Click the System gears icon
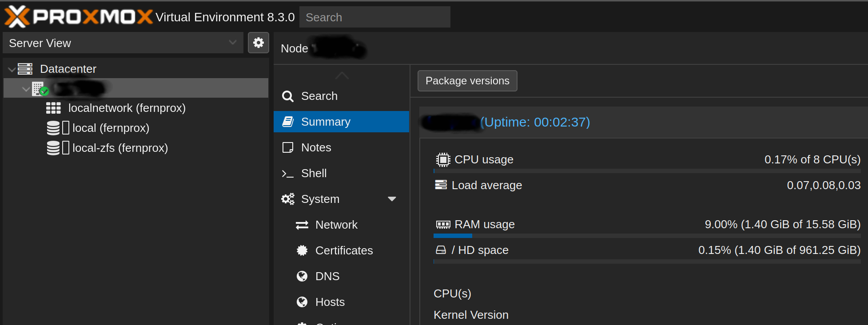The height and width of the screenshot is (325, 868). pos(288,199)
